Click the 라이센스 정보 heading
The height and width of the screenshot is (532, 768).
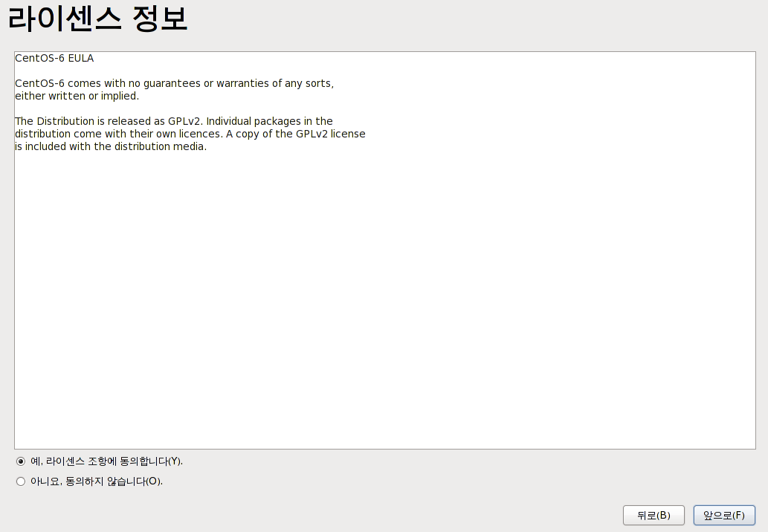[x=97, y=19]
